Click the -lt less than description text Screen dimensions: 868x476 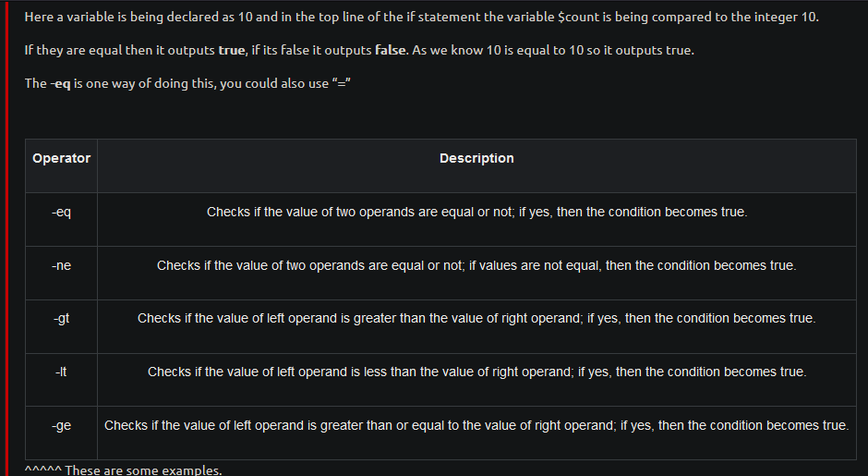click(x=476, y=372)
